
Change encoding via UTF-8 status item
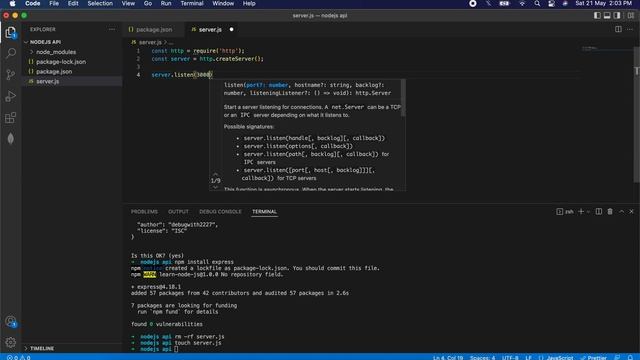click(x=510, y=357)
